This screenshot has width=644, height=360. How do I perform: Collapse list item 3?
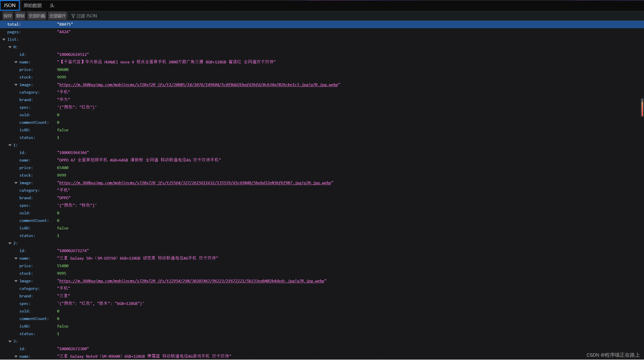pyautogui.click(x=10, y=341)
